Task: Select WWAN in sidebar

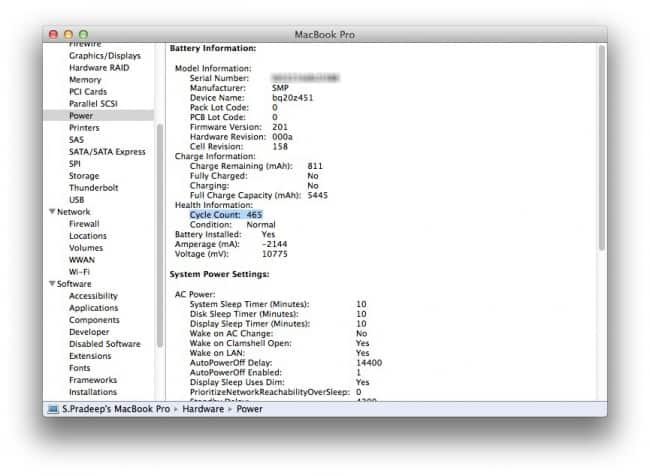Action: click(82, 260)
